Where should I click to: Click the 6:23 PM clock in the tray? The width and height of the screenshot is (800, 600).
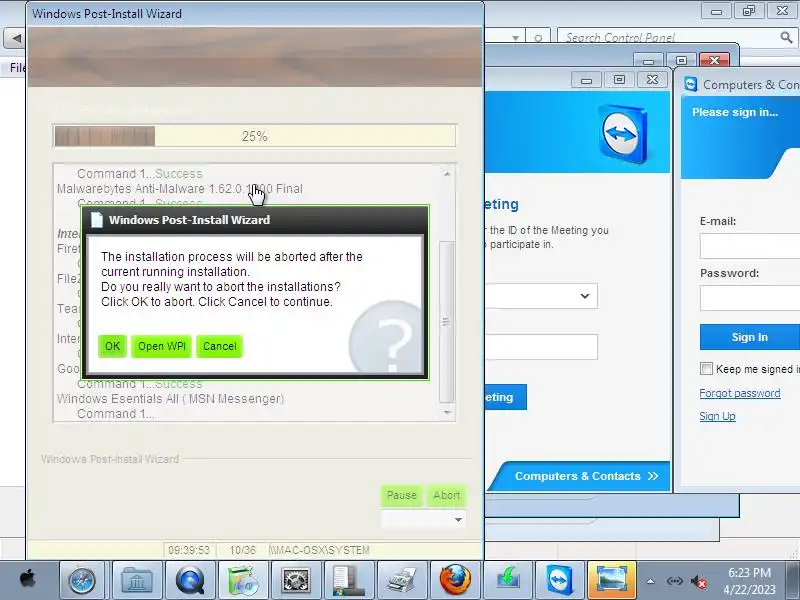pyautogui.click(x=749, y=573)
